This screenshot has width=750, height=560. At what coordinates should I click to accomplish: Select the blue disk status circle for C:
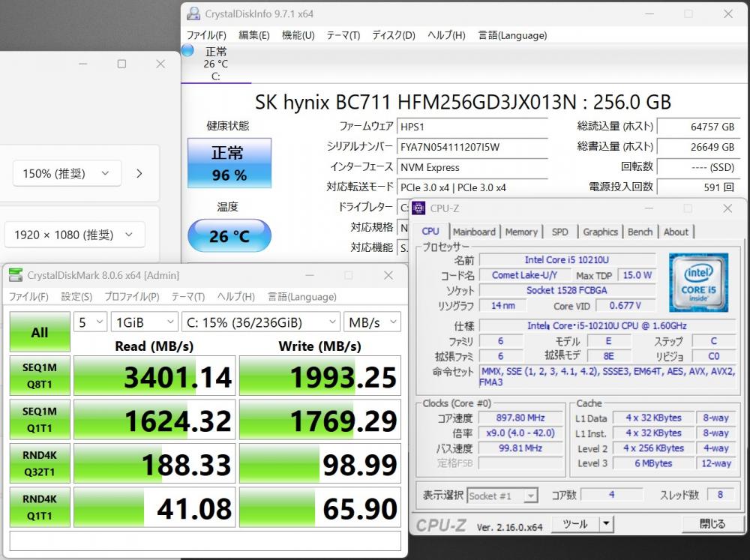187,50
